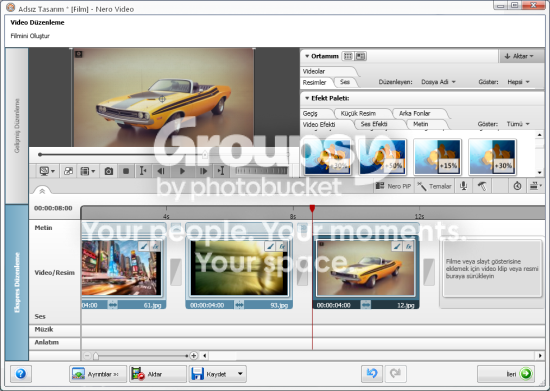Viewport: 550px width, 391px height.
Task: Jump to the start marker
Action: (143, 171)
